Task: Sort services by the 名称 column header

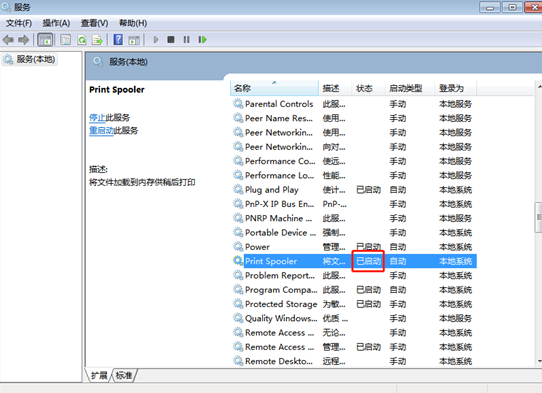Action: 274,88
